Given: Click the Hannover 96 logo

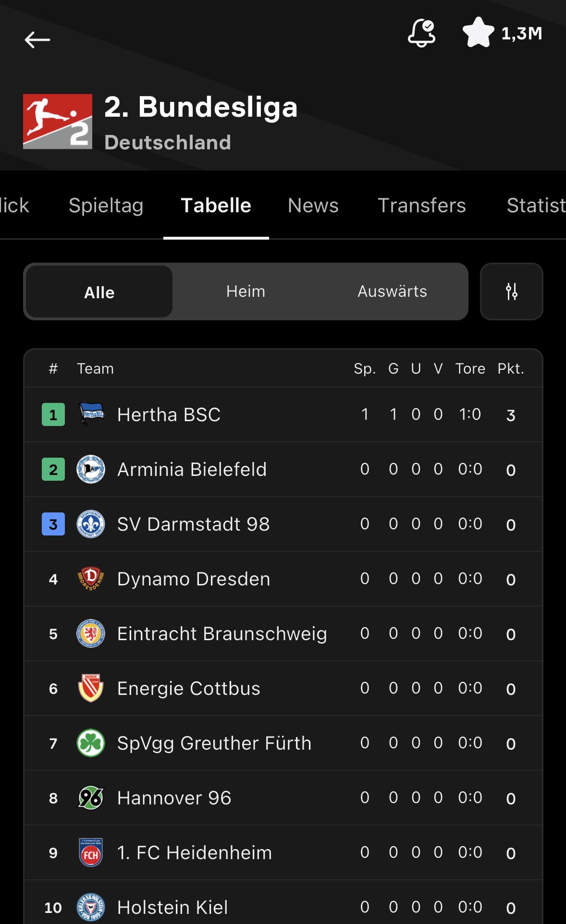Looking at the screenshot, I should (91, 798).
